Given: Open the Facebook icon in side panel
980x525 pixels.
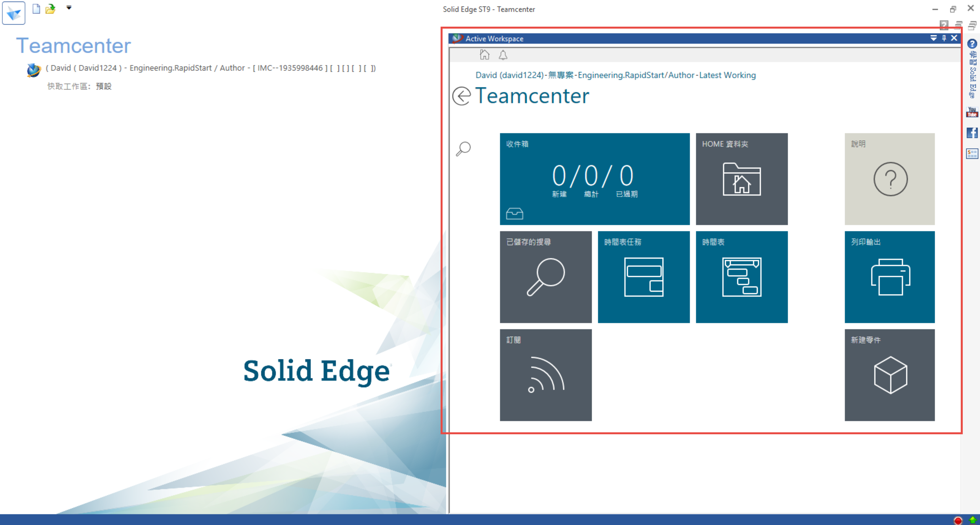Looking at the screenshot, I should tap(972, 133).
